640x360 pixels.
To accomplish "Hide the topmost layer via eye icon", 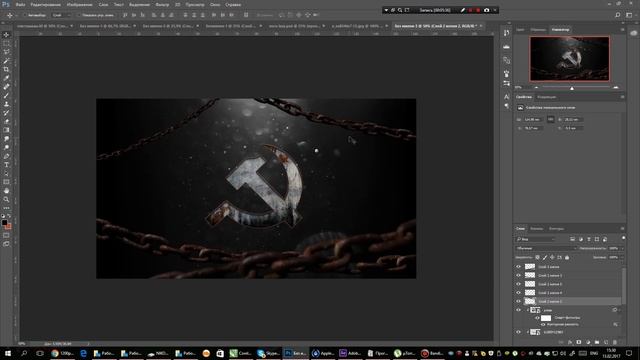I will pos(518,267).
